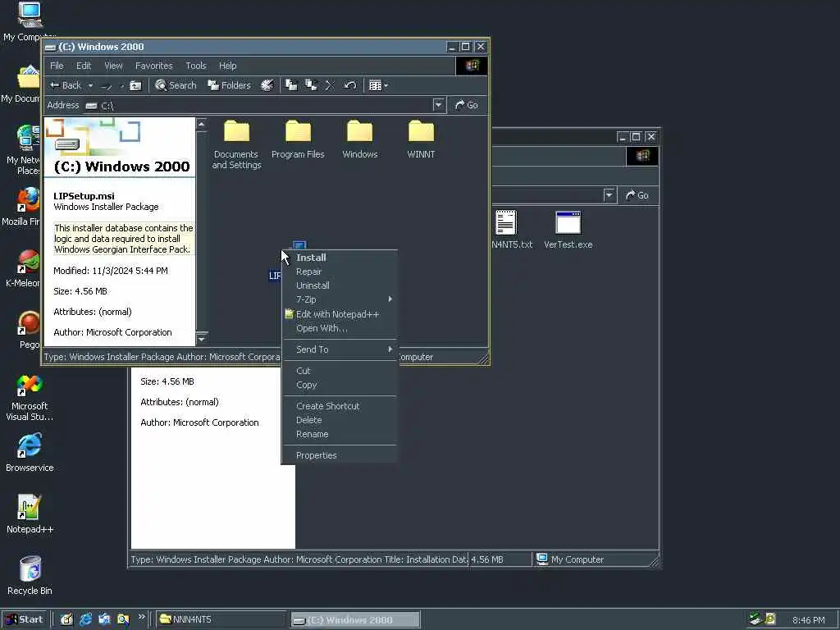Go back using the Back toolbar button

pos(66,85)
